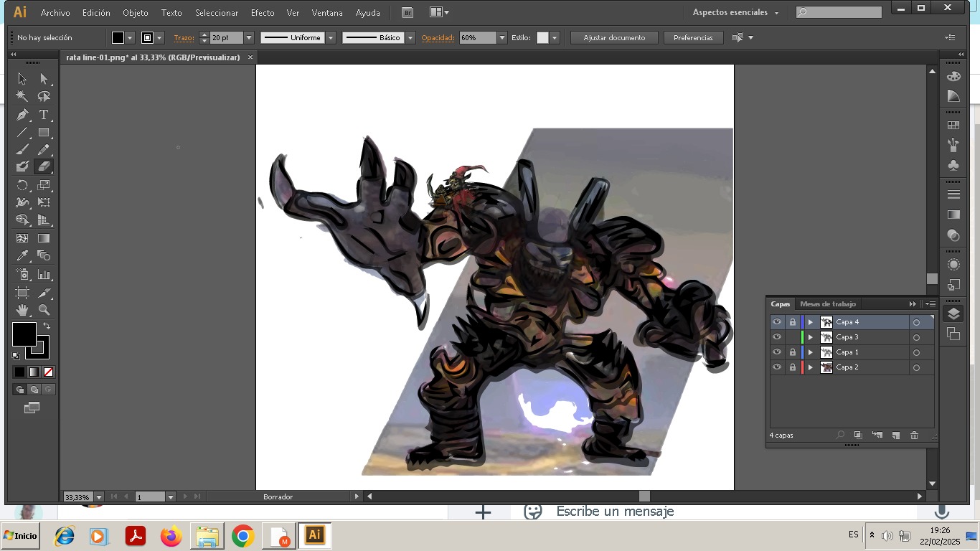Select the Blob Brush tool
Image resolution: width=980 pixels, height=551 pixels.
tap(22, 166)
